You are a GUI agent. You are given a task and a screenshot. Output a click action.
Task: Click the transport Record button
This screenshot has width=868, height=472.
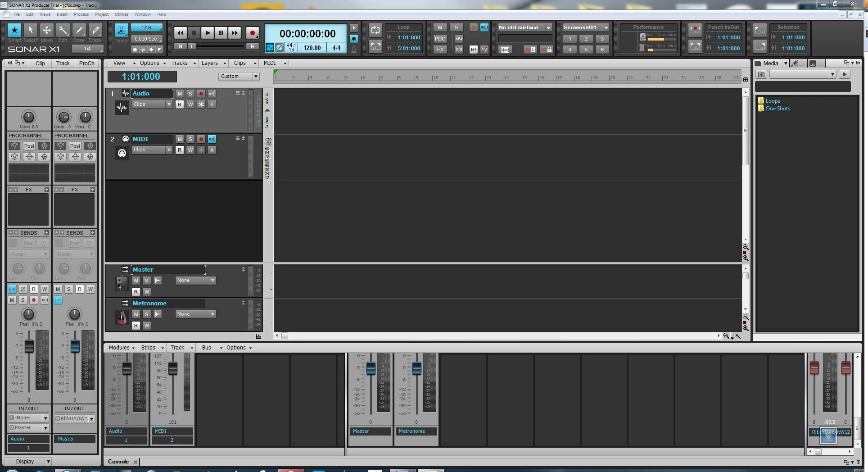[253, 32]
